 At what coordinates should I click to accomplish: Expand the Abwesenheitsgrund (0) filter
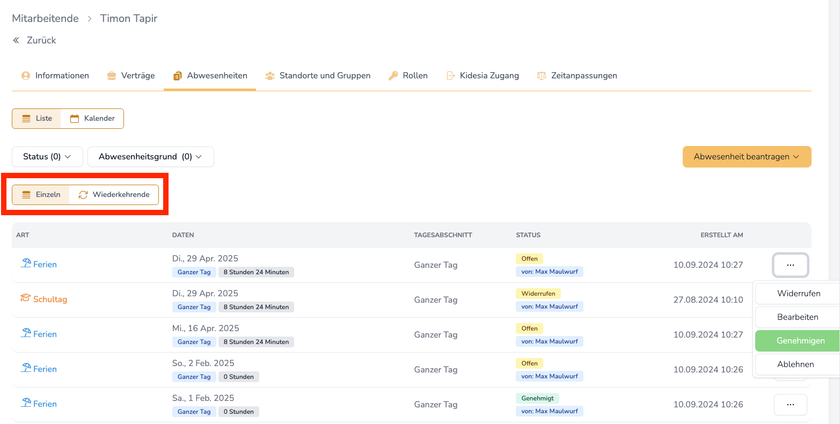coord(150,157)
